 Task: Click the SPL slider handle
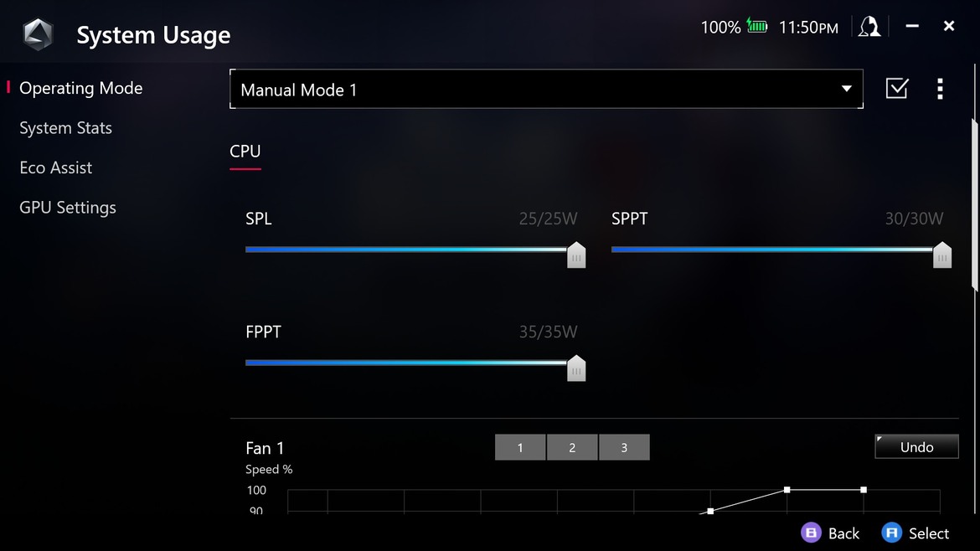(x=576, y=255)
